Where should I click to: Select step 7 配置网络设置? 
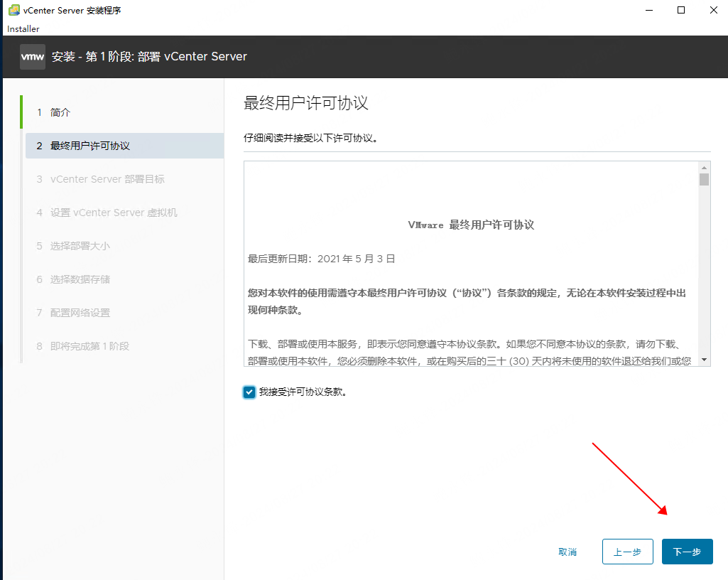(124, 313)
